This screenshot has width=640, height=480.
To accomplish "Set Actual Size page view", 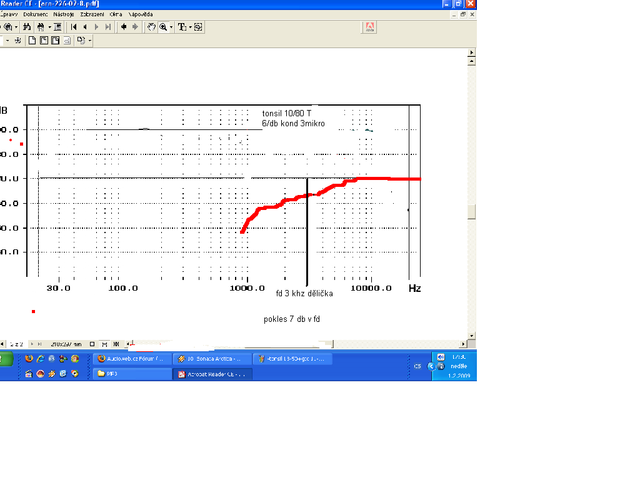I will [32, 40].
